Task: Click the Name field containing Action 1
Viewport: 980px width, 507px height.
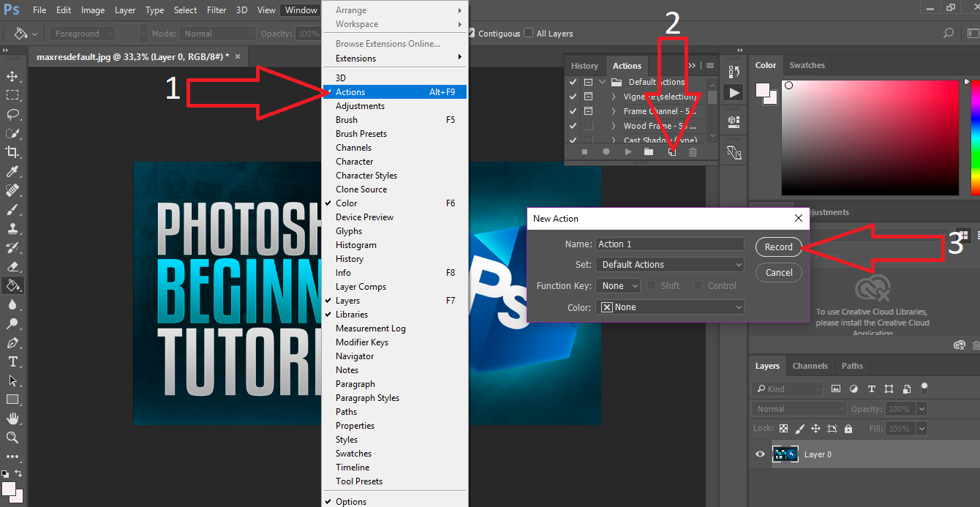Action: click(670, 244)
